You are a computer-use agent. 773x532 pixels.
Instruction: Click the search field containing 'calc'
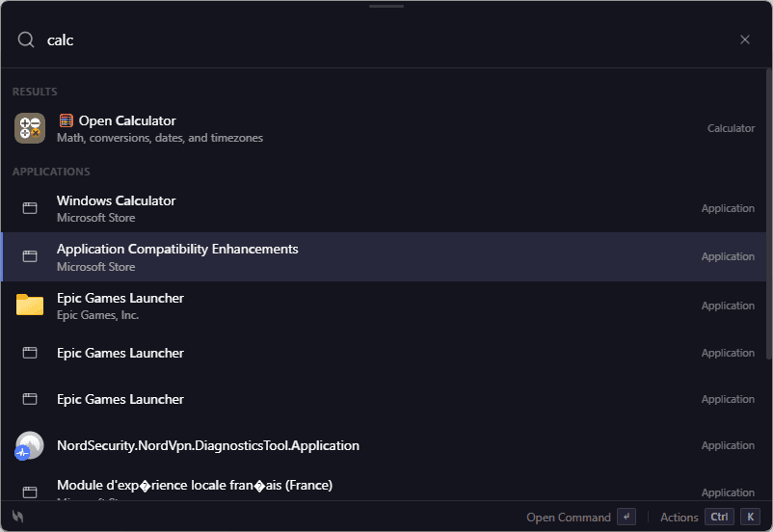click(x=385, y=40)
